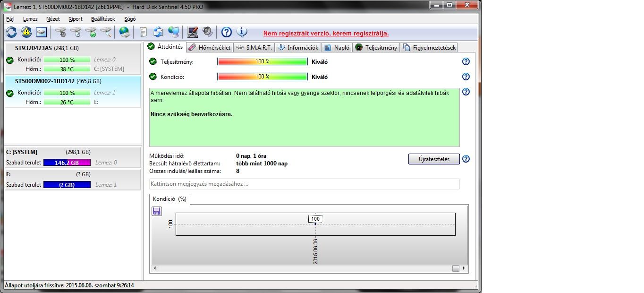Click the blue question mark toolbar icon
Screen dimensions: 644x293
click(x=227, y=32)
